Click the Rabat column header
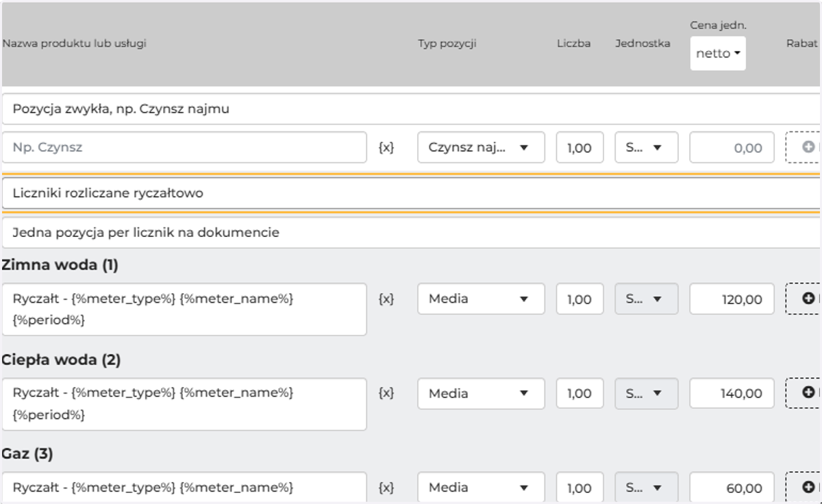Image resolution: width=822 pixels, height=504 pixels. [x=802, y=44]
